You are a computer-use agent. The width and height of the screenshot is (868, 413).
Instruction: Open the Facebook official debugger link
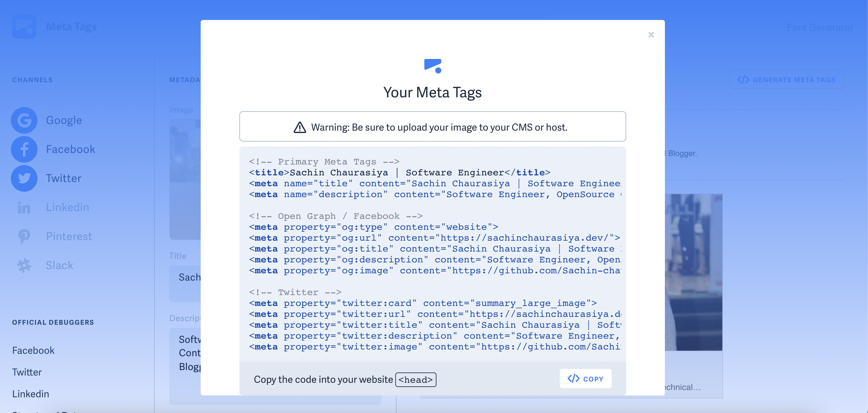[33, 350]
